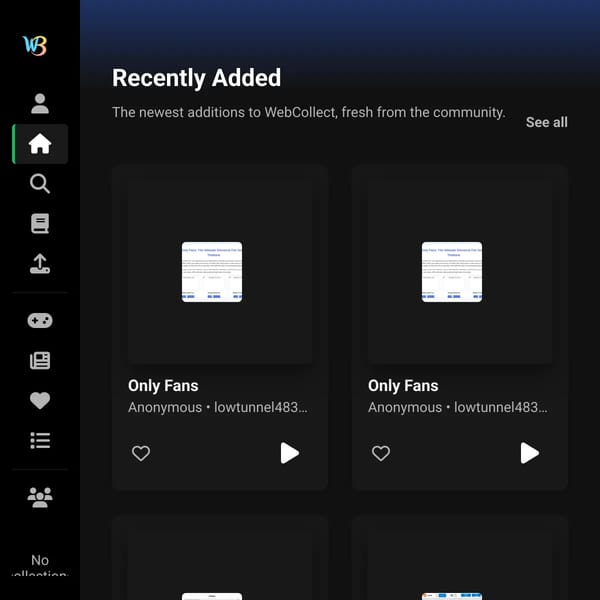Screen dimensions: 600x600
Task: Open thumbnail of second Only Fans card
Action: [452, 272]
